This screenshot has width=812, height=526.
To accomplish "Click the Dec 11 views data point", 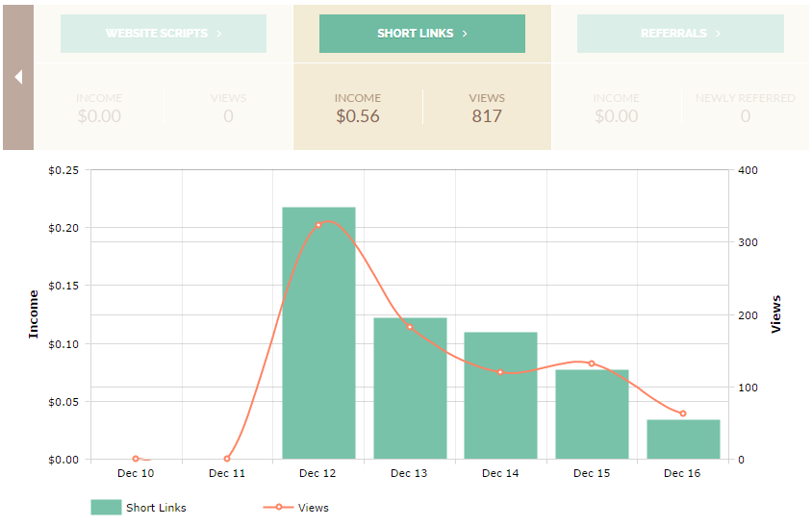I will coord(227,459).
